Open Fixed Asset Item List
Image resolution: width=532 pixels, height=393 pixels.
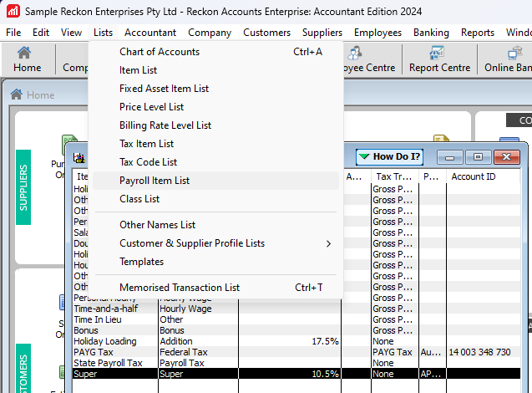215,89
